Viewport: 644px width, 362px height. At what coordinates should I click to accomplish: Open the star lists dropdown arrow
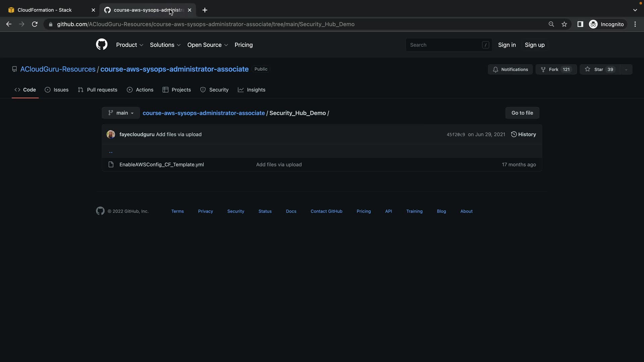point(626,69)
